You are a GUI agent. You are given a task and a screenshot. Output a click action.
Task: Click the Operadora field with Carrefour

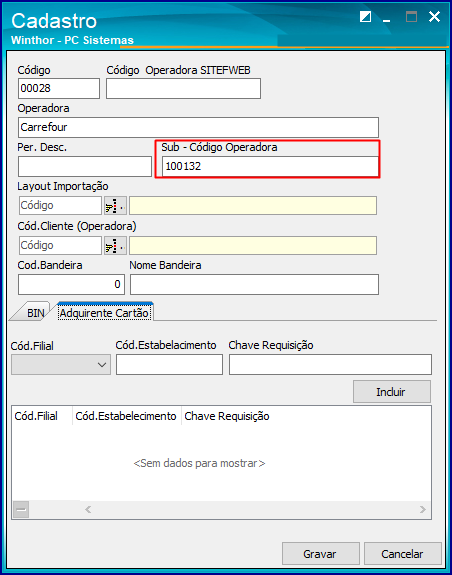click(x=198, y=127)
